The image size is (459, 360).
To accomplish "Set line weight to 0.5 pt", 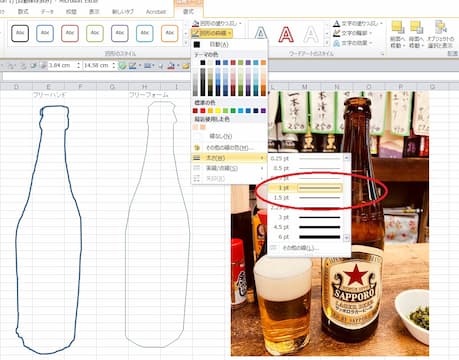I will click(306, 168).
